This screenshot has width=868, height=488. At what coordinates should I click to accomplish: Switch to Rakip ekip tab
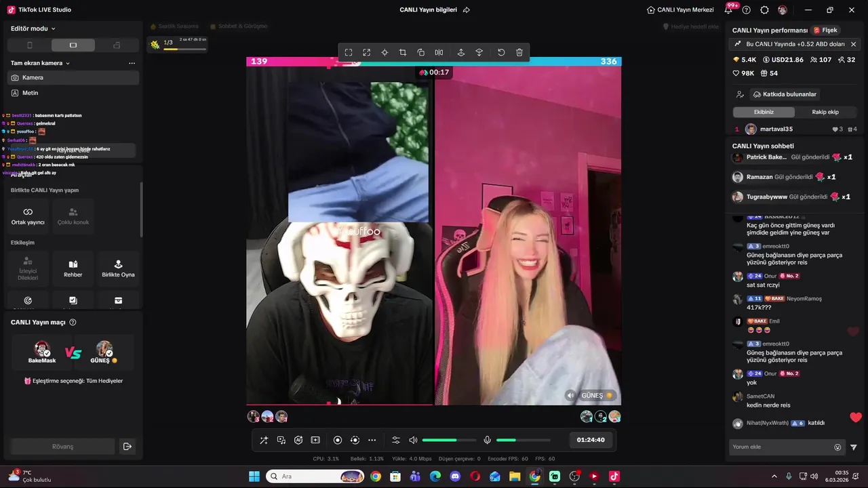pos(826,112)
